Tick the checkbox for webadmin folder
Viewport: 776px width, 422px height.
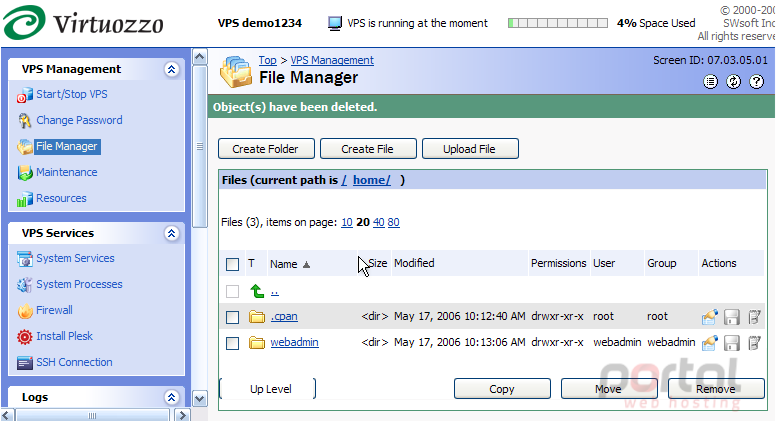[x=233, y=343]
